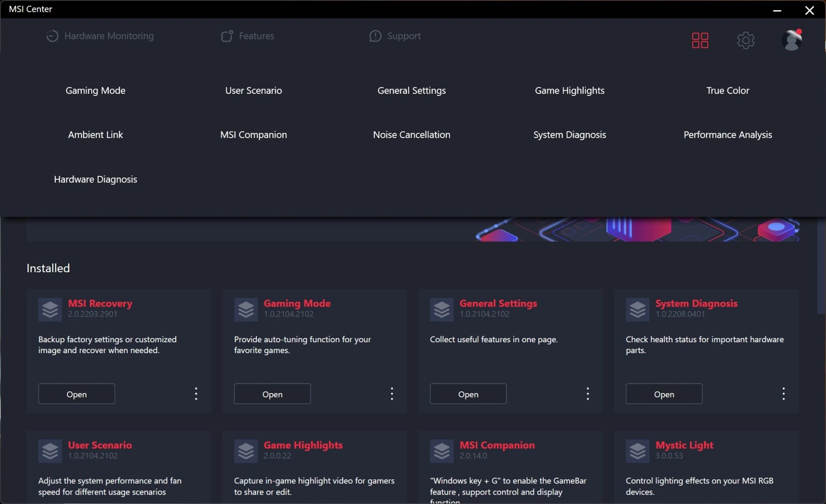This screenshot has width=826, height=504.
Task: Click the Game Highlights card icon
Action: [x=246, y=451]
